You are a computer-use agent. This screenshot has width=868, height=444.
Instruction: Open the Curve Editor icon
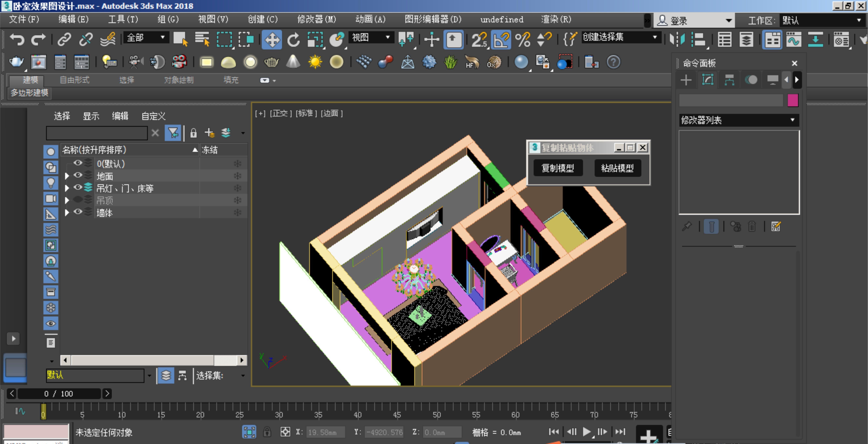793,40
